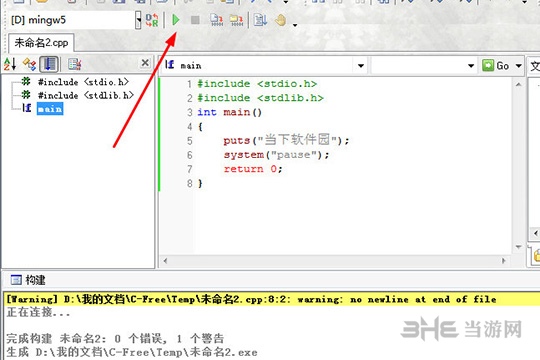Click the int main() line in editor
The width and height of the screenshot is (540, 360).
[229, 112]
